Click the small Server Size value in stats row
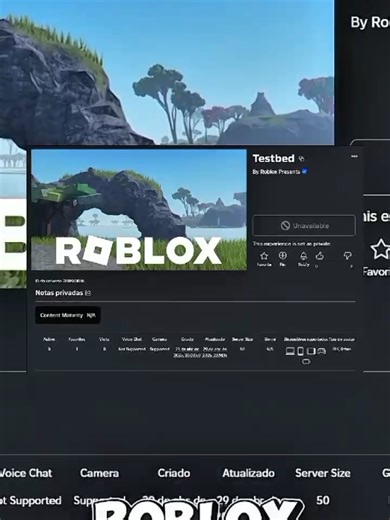The image size is (390, 520). [x=242, y=349]
